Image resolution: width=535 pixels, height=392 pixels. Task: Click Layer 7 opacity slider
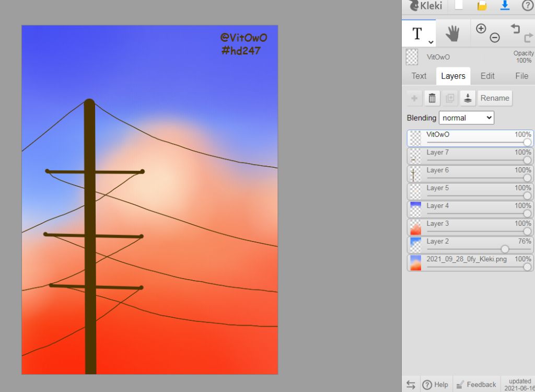(x=479, y=160)
